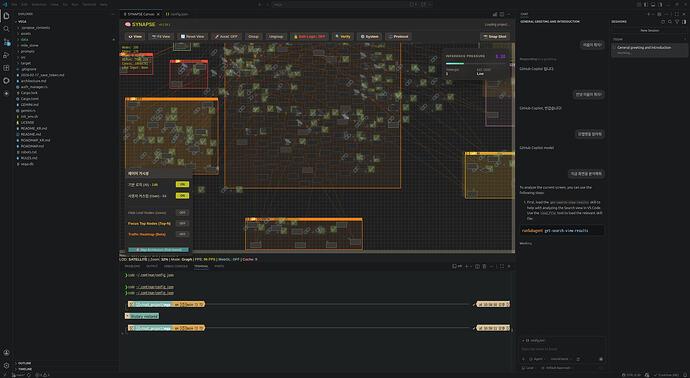Expand the data folder
The width and height of the screenshot is (690, 378).
click(x=25, y=40)
